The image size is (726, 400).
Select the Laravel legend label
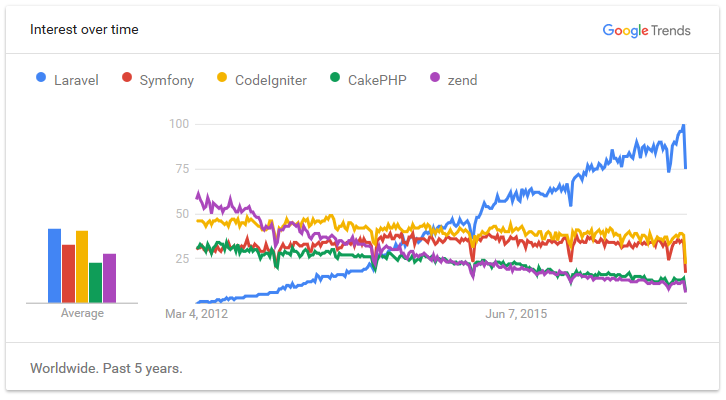pos(78,80)
